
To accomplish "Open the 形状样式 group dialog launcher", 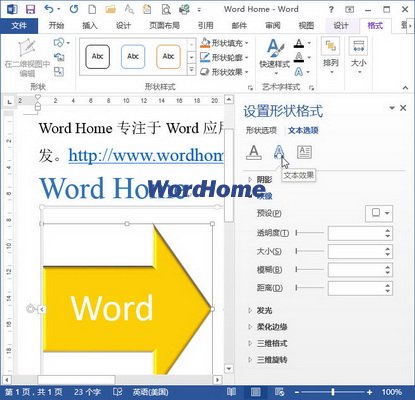I will click(x=250, y=88).
